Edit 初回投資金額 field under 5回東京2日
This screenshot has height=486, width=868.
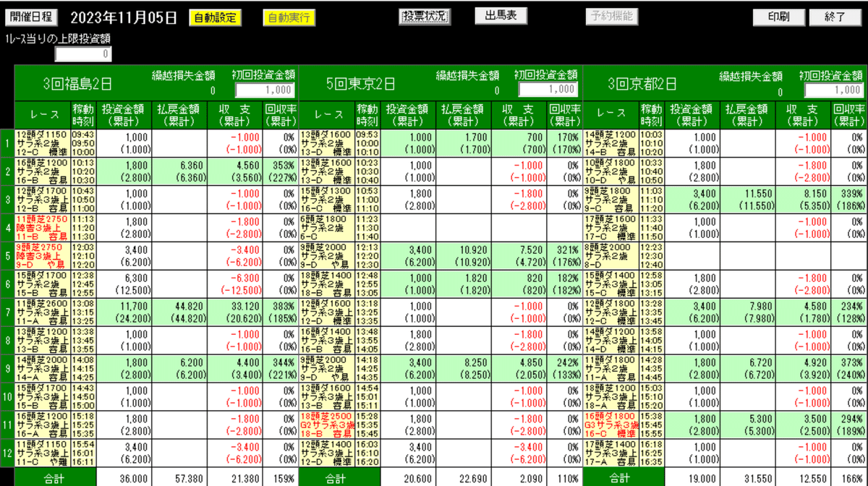(548, 90)
